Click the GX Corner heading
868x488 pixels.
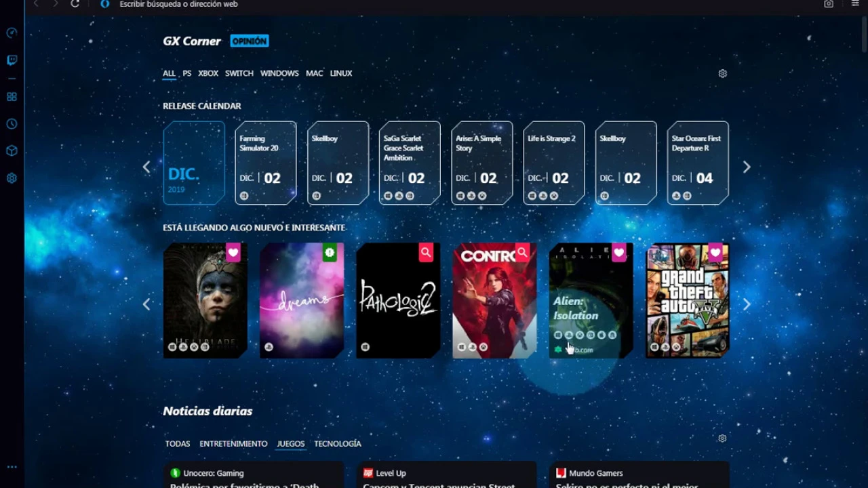(x=192, y=41)
